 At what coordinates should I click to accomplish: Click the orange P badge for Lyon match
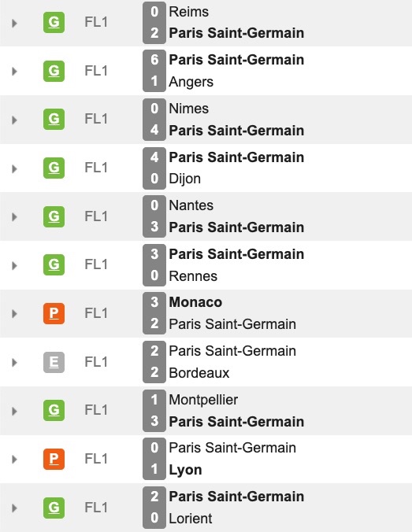tap(54, 459)
